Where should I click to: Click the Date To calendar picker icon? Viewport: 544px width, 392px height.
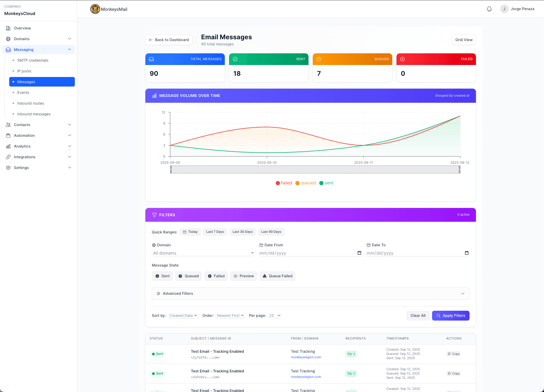(466, 253)
